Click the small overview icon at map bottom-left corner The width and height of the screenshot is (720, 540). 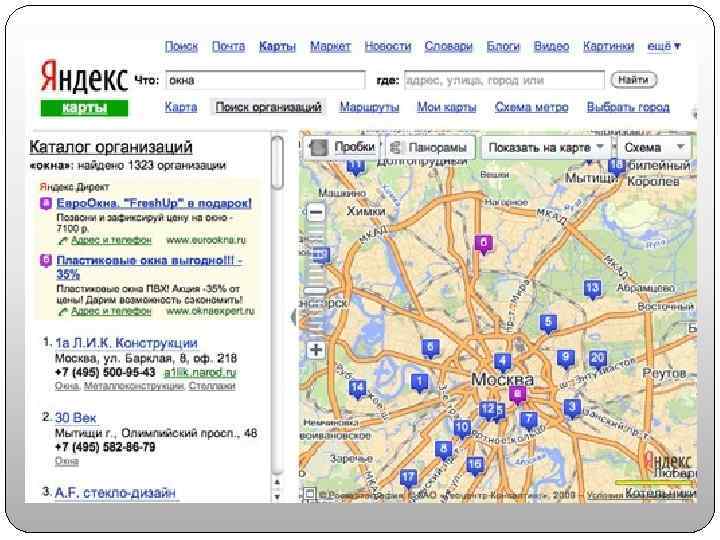point(309,494)
